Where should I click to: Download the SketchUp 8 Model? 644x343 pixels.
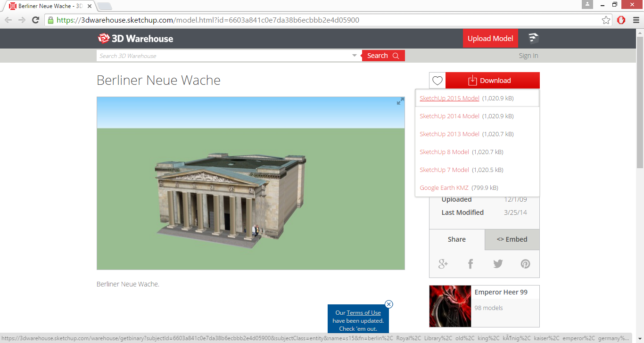[444, 152]
